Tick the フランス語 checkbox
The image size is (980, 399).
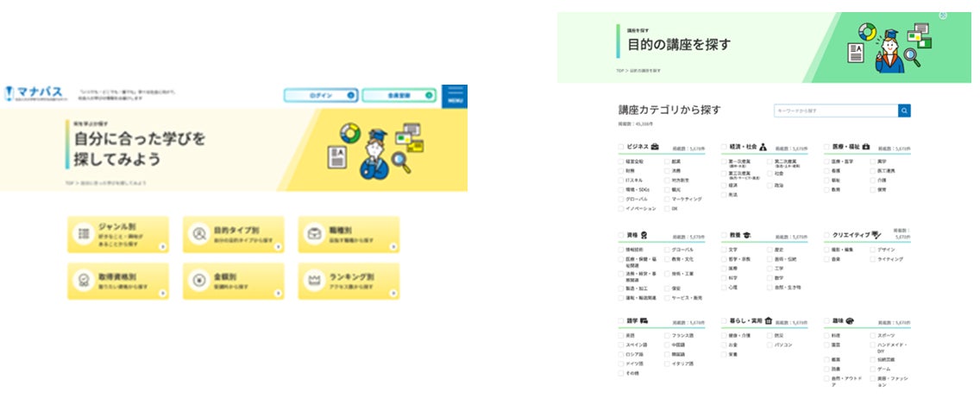(667, 335)
